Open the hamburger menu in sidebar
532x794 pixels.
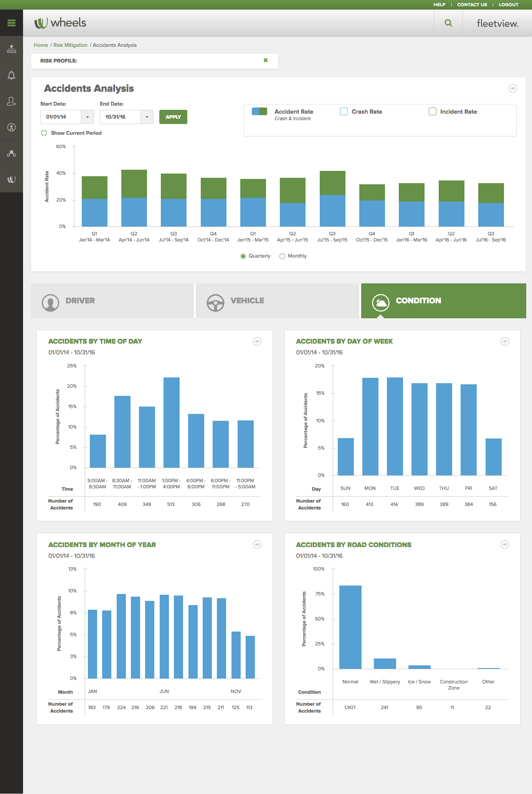click(12, 23)
